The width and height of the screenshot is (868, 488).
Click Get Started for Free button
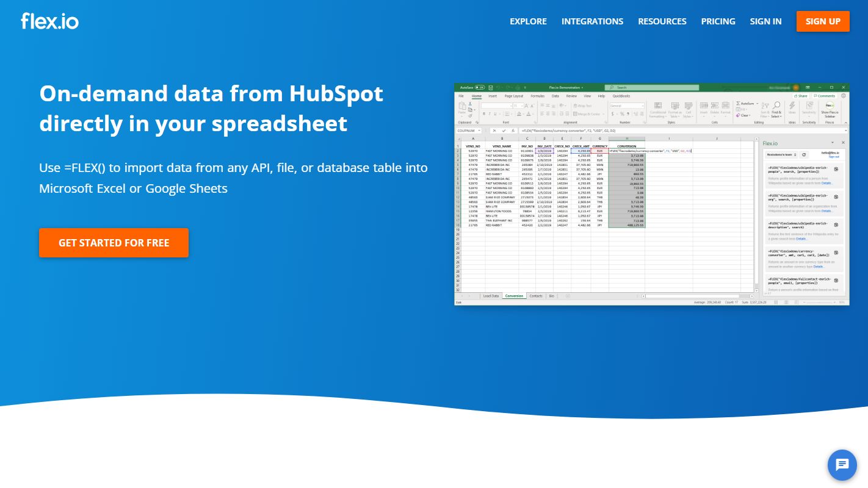(x=114, y=243)
